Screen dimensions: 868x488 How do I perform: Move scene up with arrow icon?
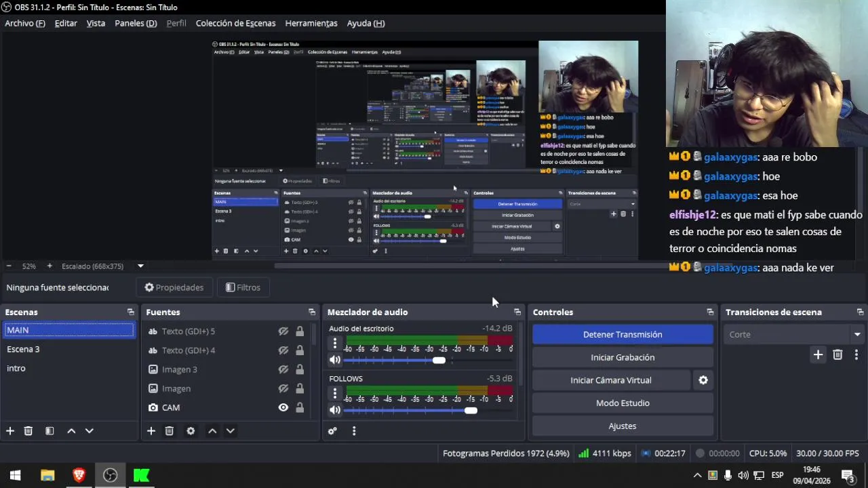pyautogui.click(x=71, y=431)
